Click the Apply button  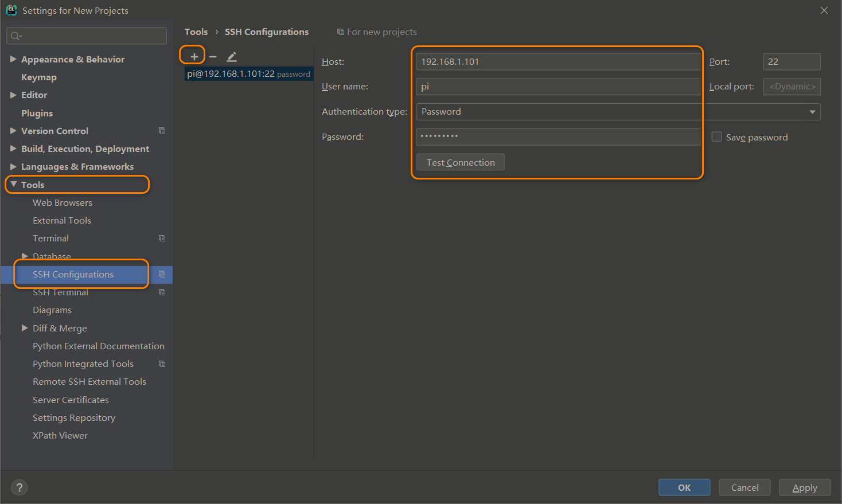pos(805,487)
